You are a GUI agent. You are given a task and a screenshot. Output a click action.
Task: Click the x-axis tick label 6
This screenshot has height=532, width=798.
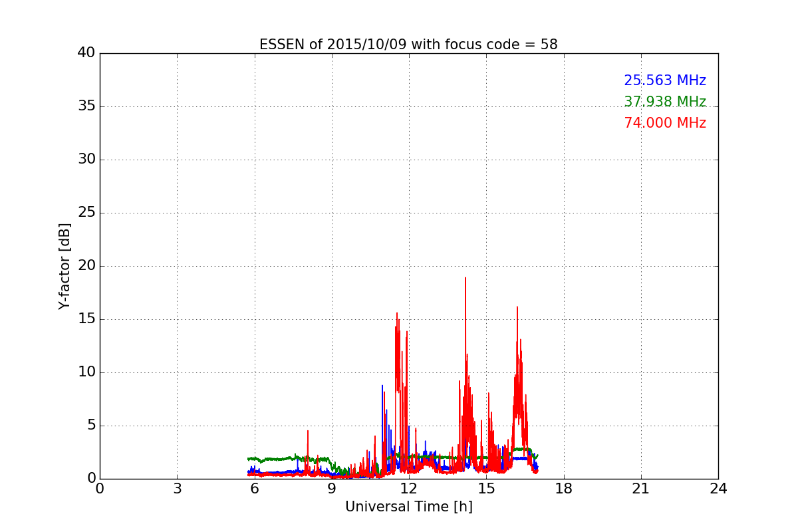254,489
